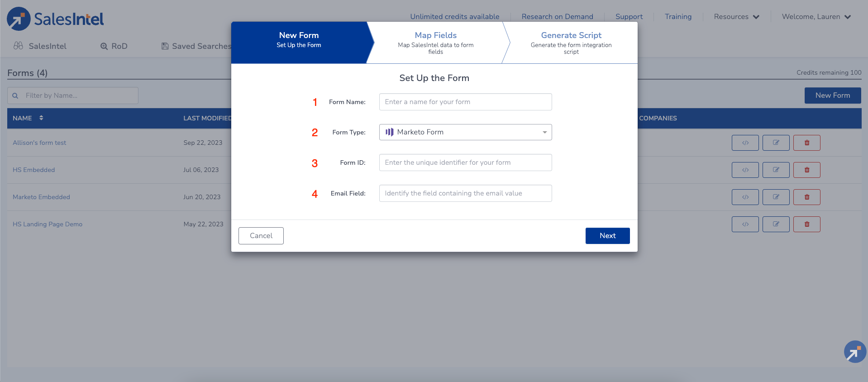Open the Allison's form test link
This screenshot has height=382, width=868.
coord(39,143)
